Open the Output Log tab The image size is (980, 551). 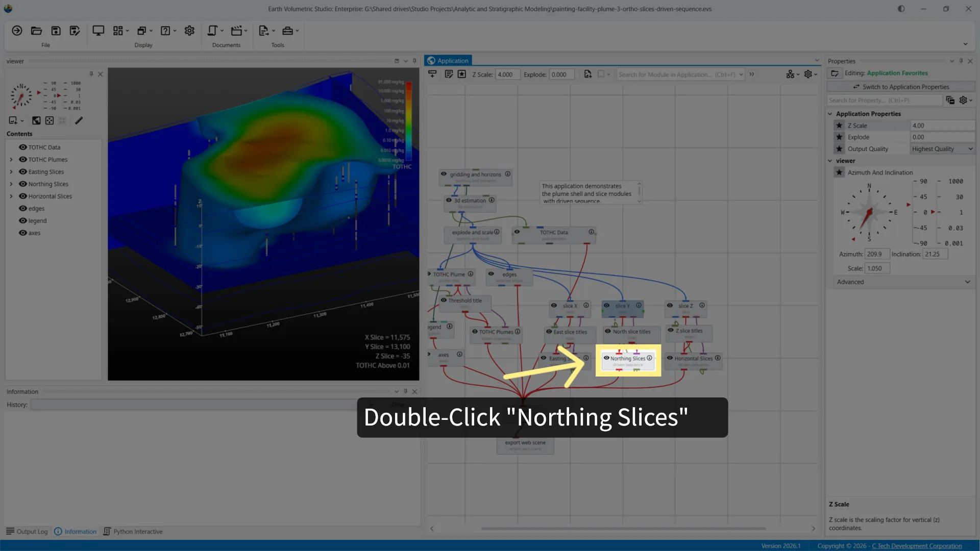27,531
